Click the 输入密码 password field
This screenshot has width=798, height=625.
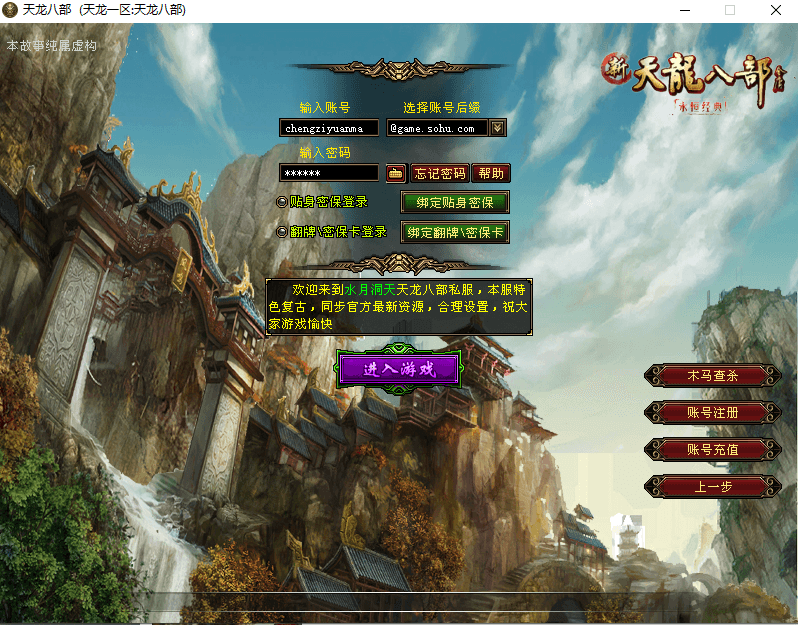point(329,173)
